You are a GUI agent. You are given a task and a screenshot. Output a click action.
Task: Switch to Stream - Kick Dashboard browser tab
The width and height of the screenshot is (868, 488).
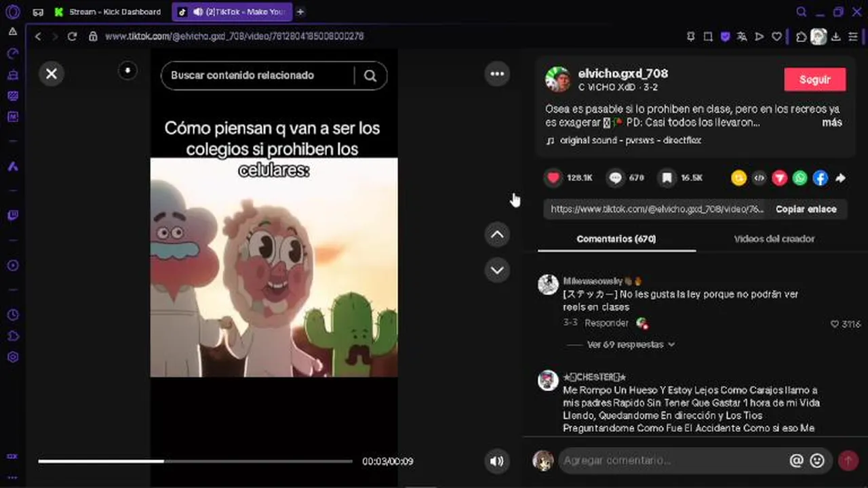click(108, 12)
